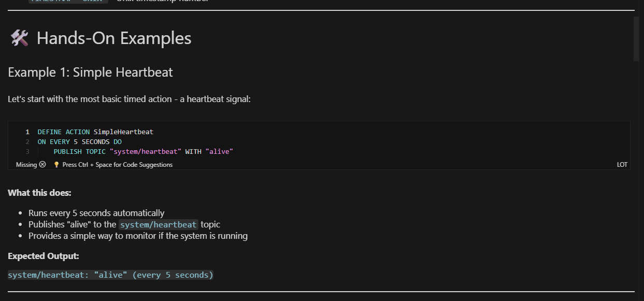644x301 pixels.
Task: Click the Missing error label
Action: tap(27, 164)
